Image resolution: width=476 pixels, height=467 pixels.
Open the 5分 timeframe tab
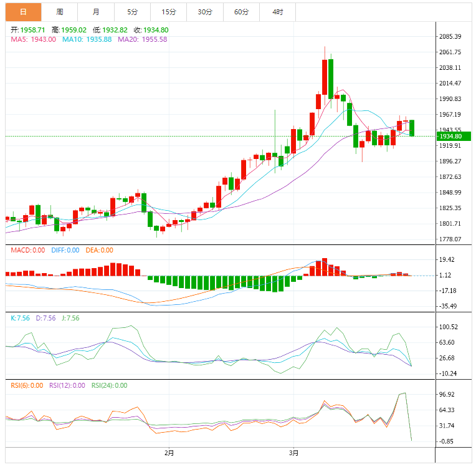pos(132,12)
